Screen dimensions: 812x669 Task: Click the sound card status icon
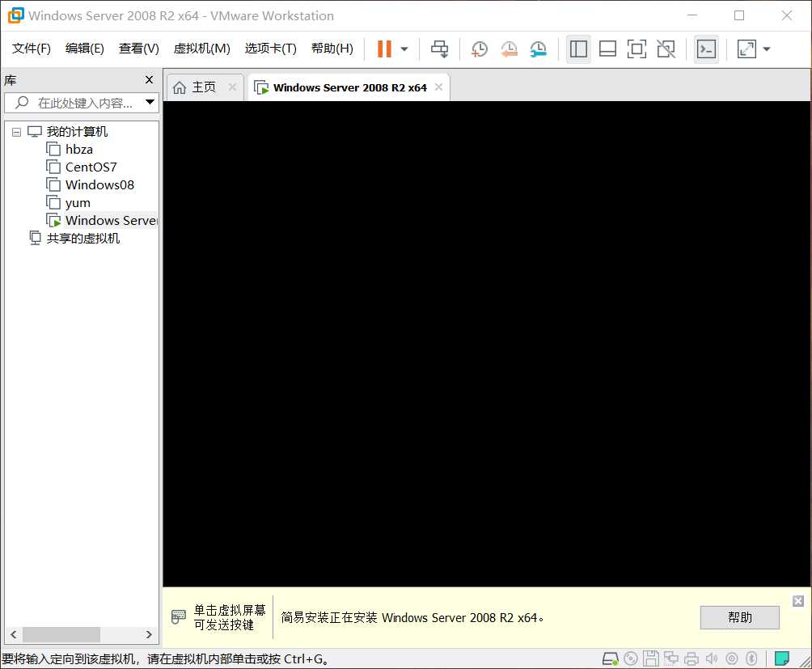pyautogui.click(x=712, y=658)
